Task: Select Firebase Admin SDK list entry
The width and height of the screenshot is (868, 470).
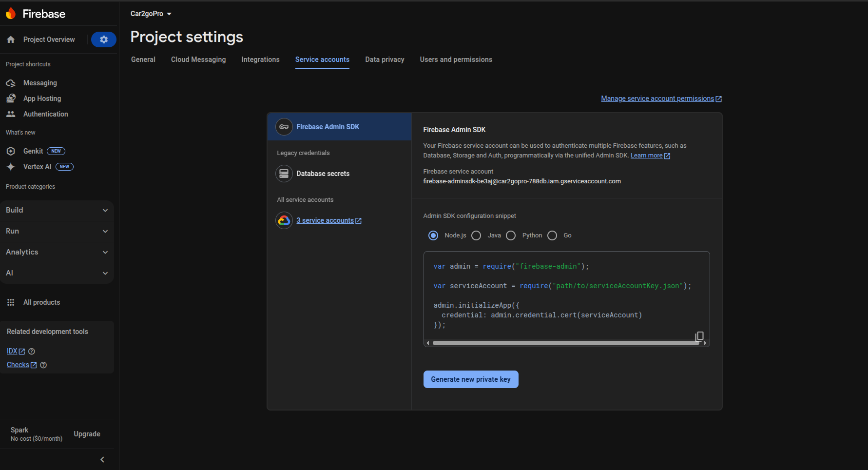Action: click(x=339, y=127)
